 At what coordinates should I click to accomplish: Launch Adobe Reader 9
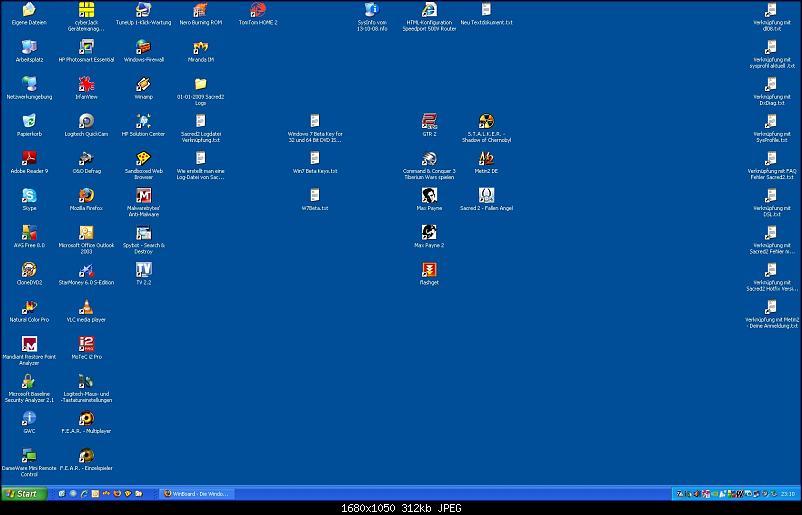pos(29,159)
